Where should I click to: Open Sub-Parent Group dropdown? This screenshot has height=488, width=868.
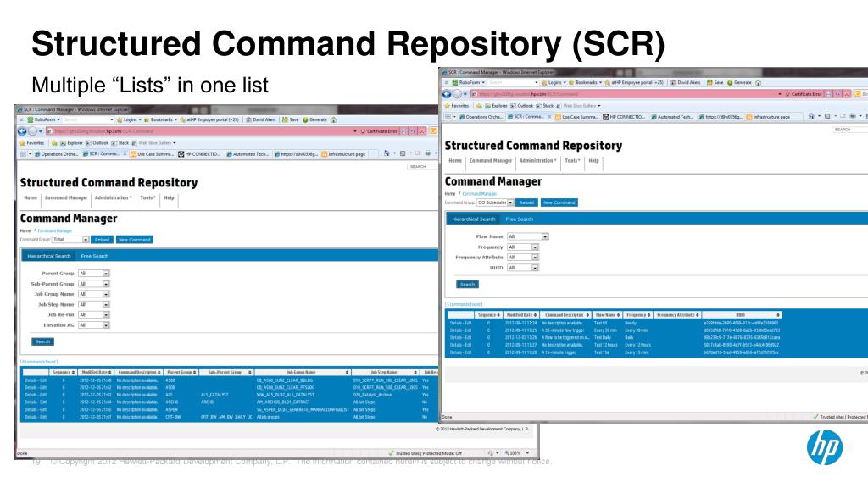pyautogui.click(x=93, y=284)
